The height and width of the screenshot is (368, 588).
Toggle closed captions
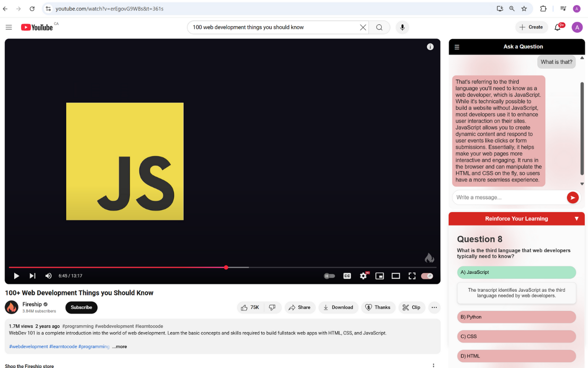pyautogui.click(x=347, y=276)
